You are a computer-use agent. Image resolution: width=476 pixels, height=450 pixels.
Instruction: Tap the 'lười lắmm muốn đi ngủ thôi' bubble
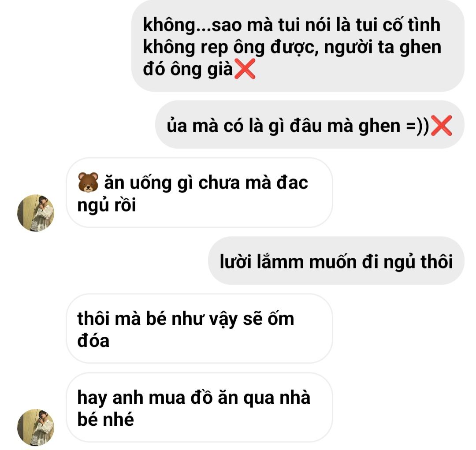click(x=336, y=261)
